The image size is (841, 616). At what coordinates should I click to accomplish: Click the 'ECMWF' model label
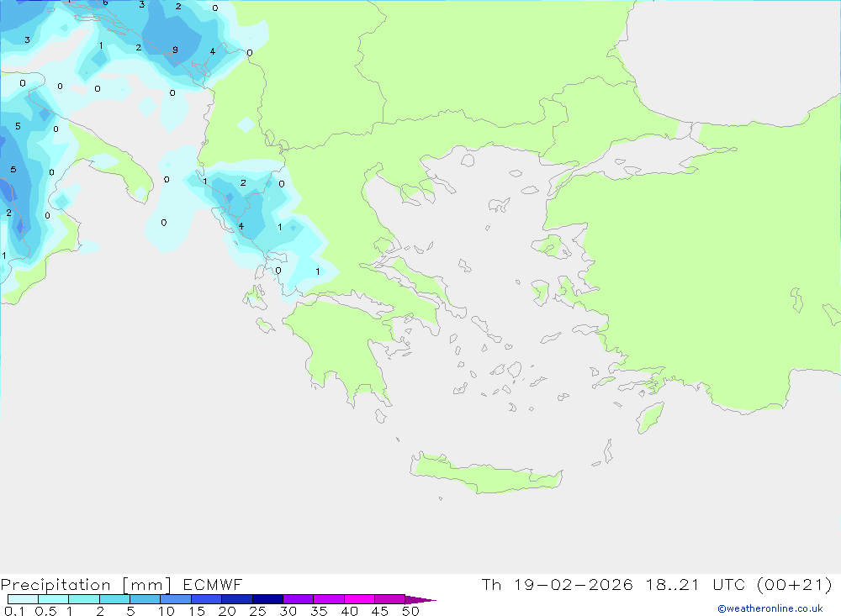point(213,584)
